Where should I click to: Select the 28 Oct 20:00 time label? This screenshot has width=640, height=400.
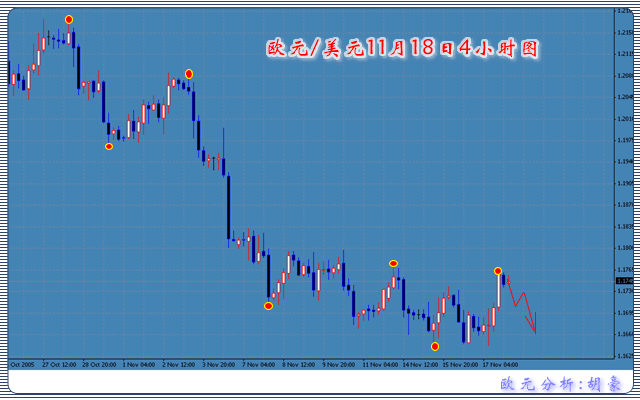point(99,364)
